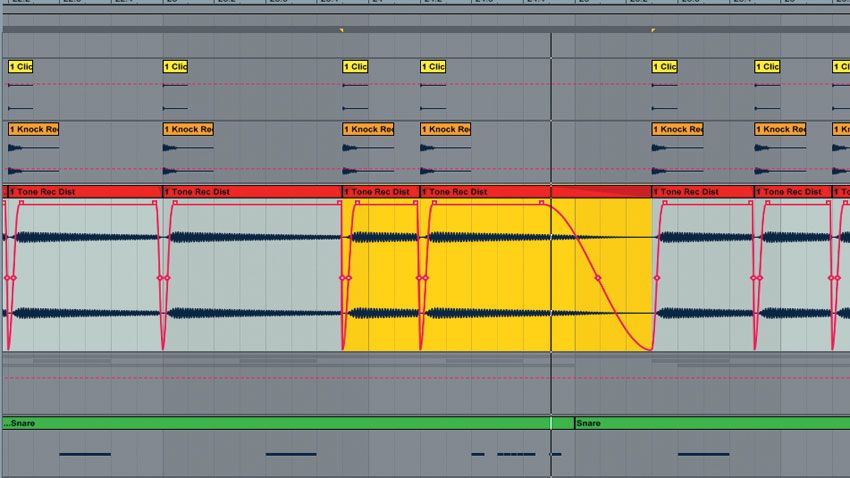Click breakpoint where flat envelope begins long fade
This screenshot has height=478, width=850.
click(x=542, y=203)
